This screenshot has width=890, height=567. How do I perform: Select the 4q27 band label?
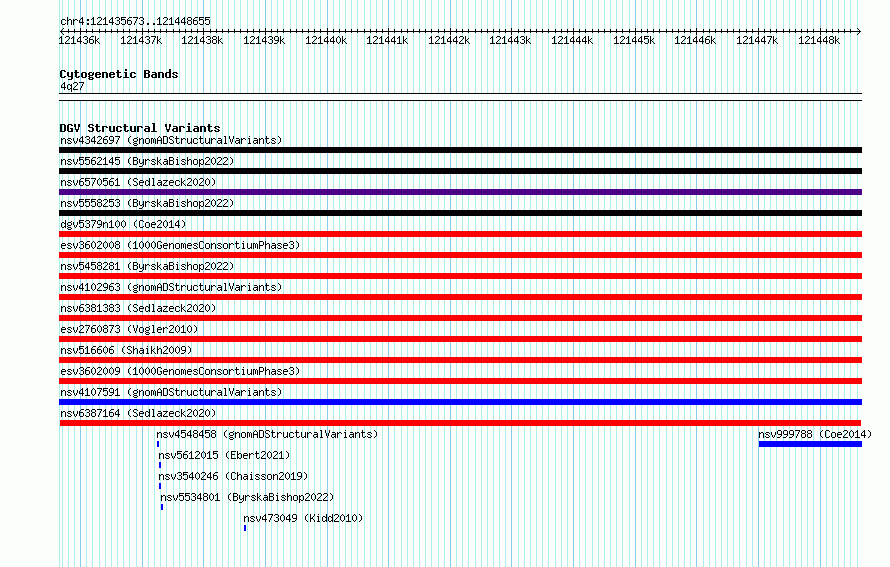point(72,86)
